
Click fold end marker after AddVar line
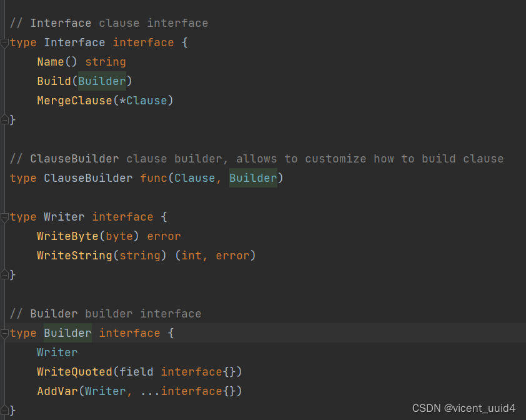point(4,410)
